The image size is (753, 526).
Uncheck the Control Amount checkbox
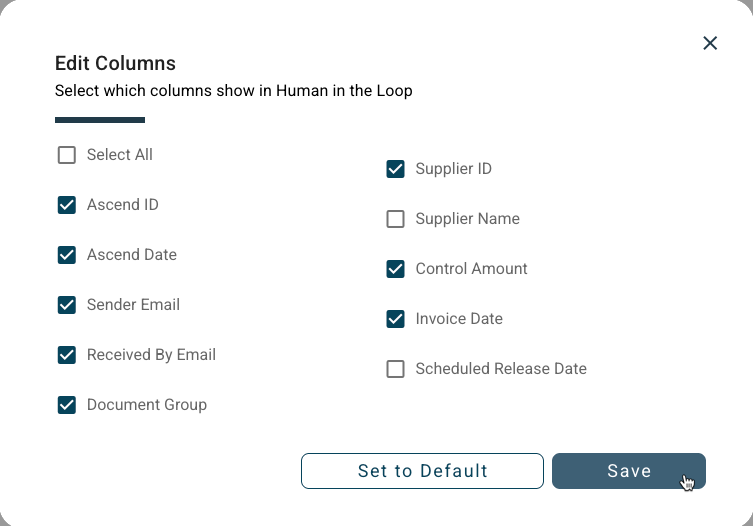tap(396, 269)
